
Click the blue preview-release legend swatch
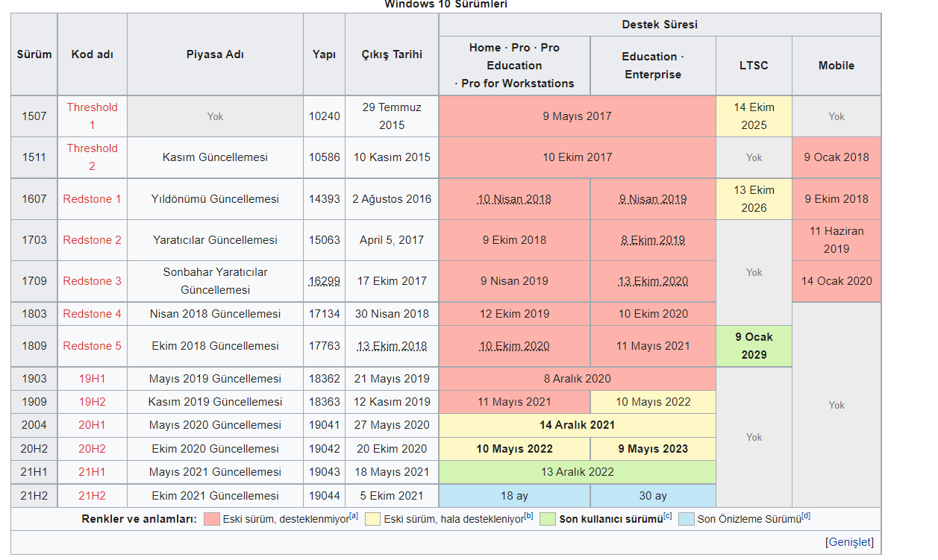(687, 519)
